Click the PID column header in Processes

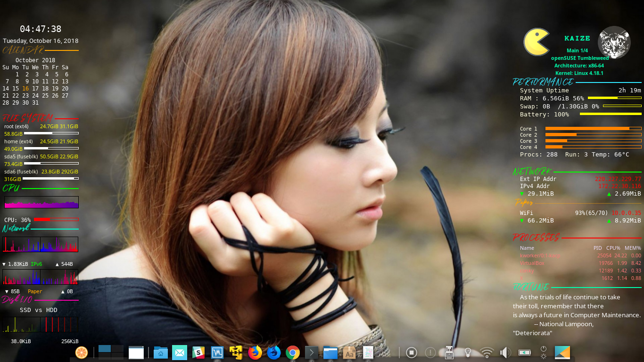click(x=598, y=248)
